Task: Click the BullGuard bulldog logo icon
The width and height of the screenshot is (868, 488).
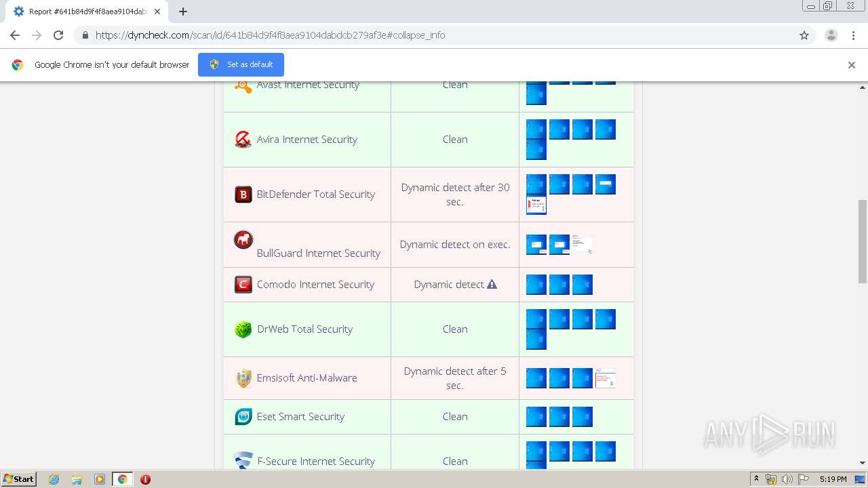Action: pos(243,240)
